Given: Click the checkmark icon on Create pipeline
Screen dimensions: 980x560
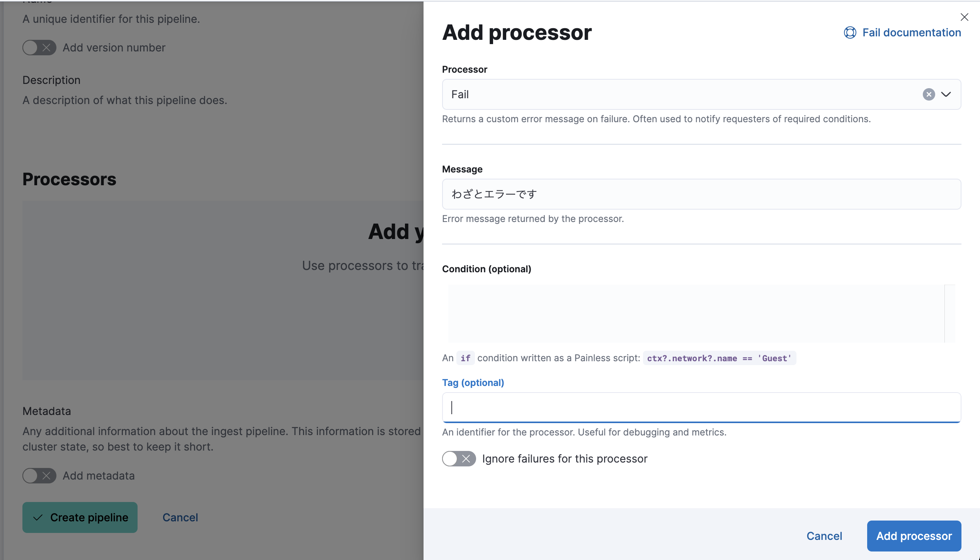Looking at the screenshot, I should pos(38,517).
